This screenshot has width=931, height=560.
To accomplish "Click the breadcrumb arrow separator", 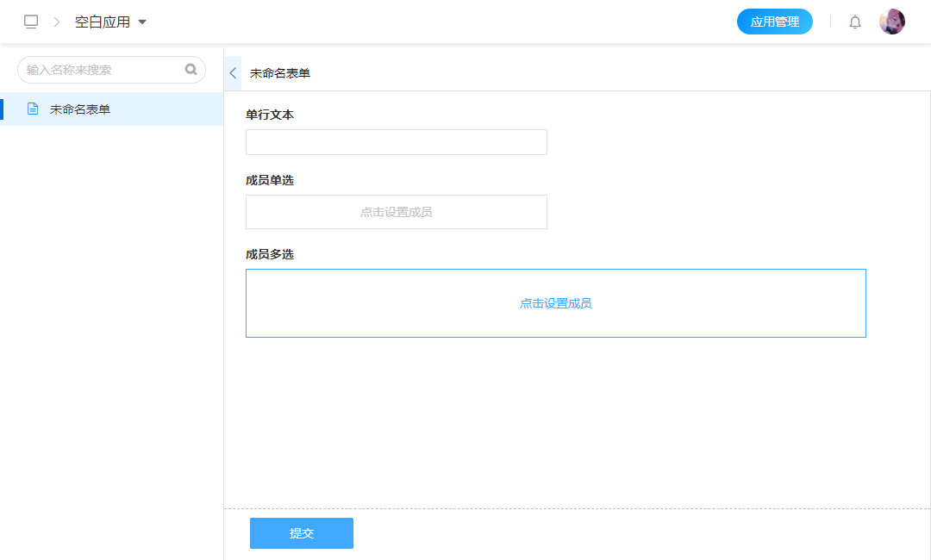I will click(57, 22).
